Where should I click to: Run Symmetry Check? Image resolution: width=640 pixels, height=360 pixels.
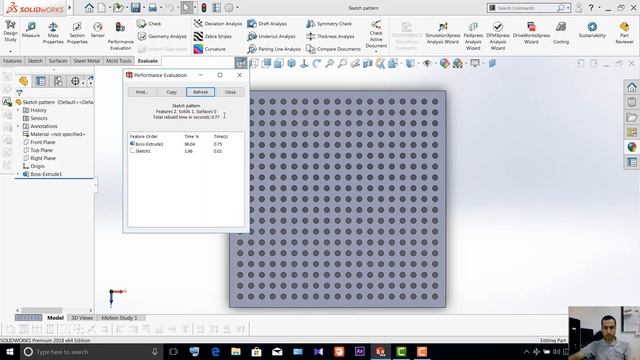point(329,24)
